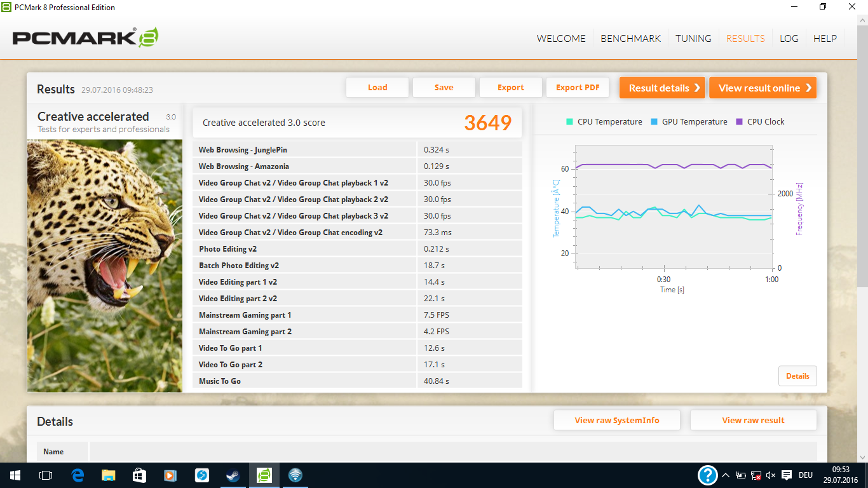Open the orange play-button media app on taskbar

[x=170, y=475]
